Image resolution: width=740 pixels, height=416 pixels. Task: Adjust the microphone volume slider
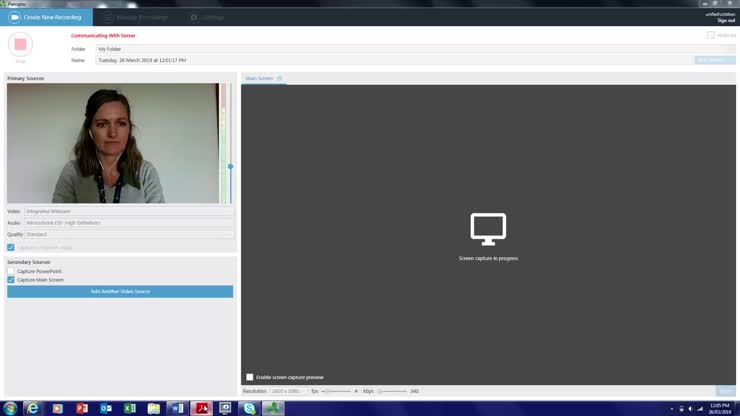click(230, 166)
